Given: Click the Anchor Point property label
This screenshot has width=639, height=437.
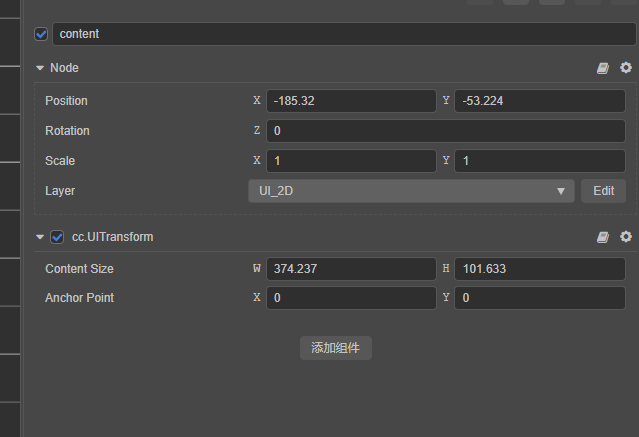Looking at the screenshot, I should click(79, 298).
